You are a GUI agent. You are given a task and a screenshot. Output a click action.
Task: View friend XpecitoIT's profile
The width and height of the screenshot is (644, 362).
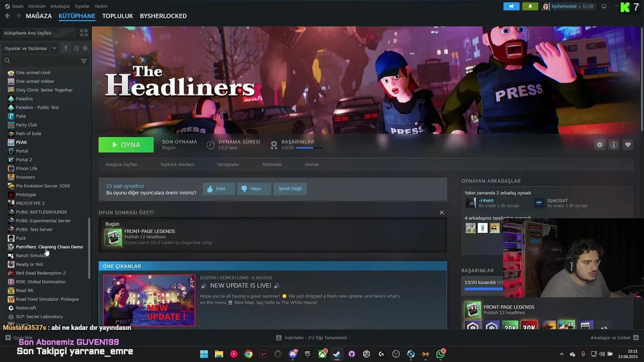click(557, 201)
